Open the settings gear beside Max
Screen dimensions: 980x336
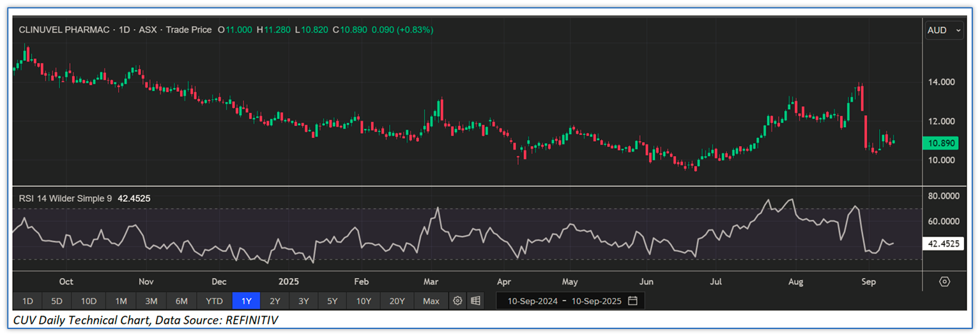pyautogui.click(x=457, y=301)
